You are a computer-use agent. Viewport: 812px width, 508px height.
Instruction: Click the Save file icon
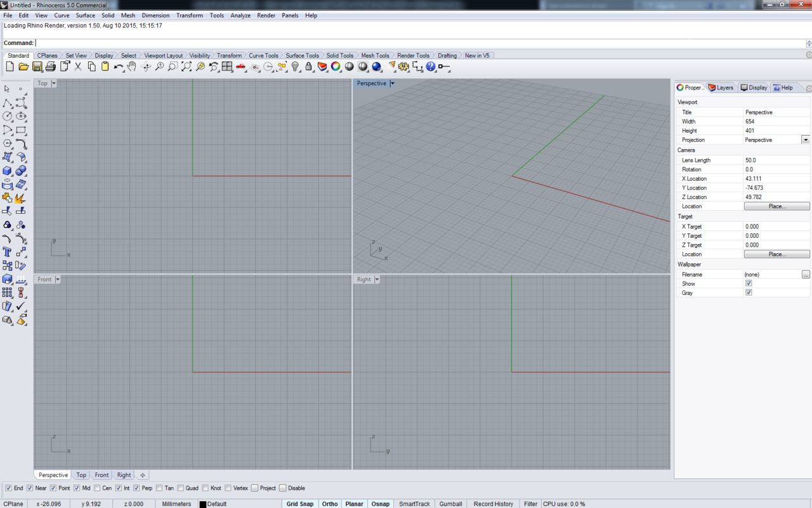coord(37,67)
